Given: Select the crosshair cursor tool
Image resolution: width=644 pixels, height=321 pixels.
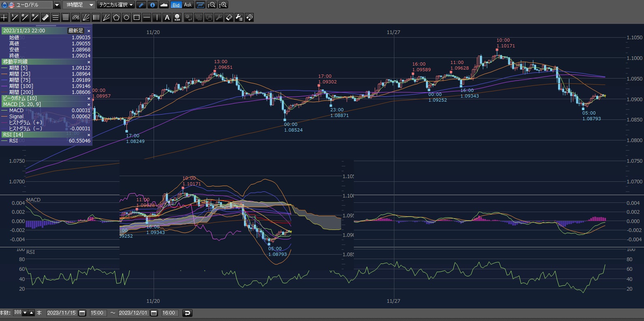Looking at the screenshot, I should 4,17.
